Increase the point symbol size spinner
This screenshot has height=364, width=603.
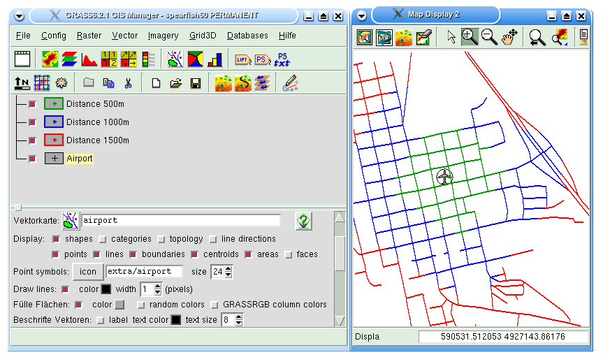click(228, 269)
